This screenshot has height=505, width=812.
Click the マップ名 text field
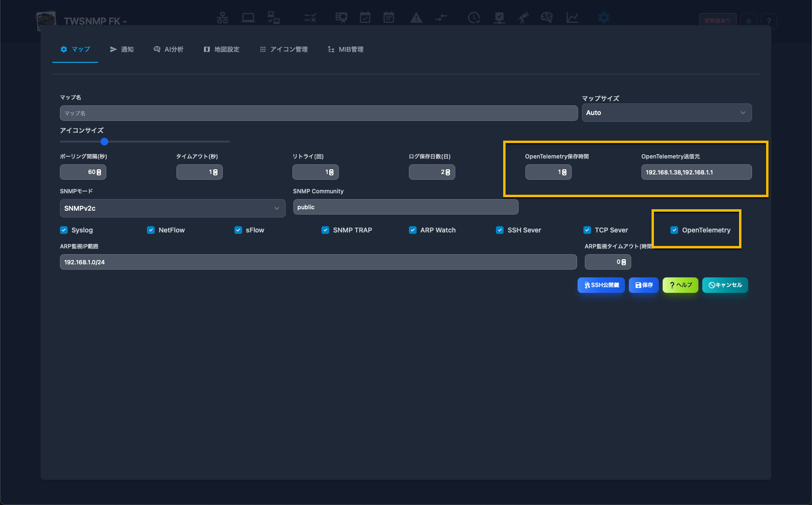[x=319, y=113]
